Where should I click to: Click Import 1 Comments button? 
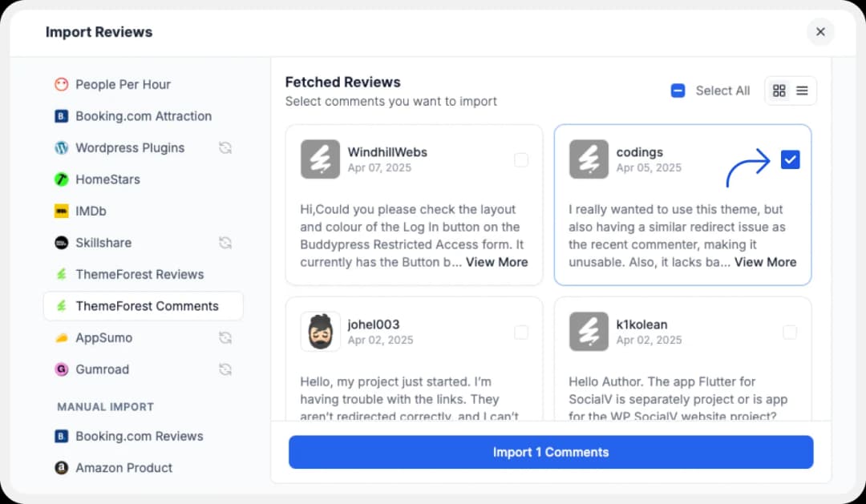pyautogui.click(x=550, y=452)
